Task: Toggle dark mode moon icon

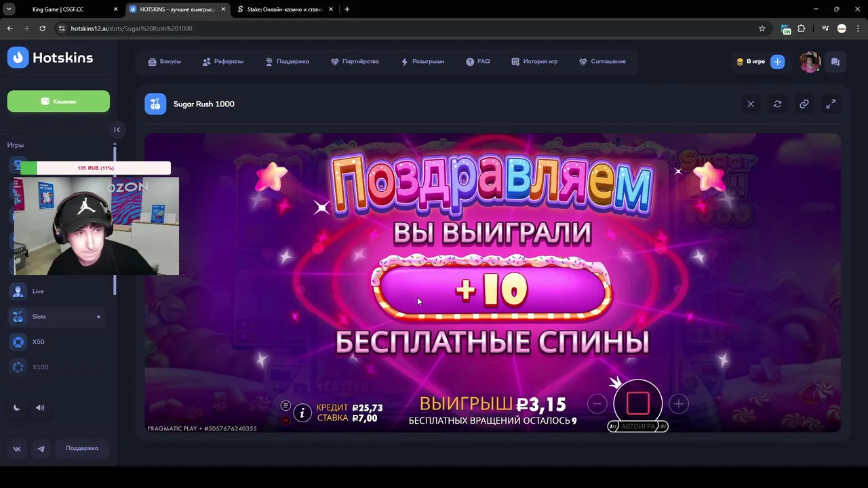Action: pyautogui.click(x=17, y=407)
